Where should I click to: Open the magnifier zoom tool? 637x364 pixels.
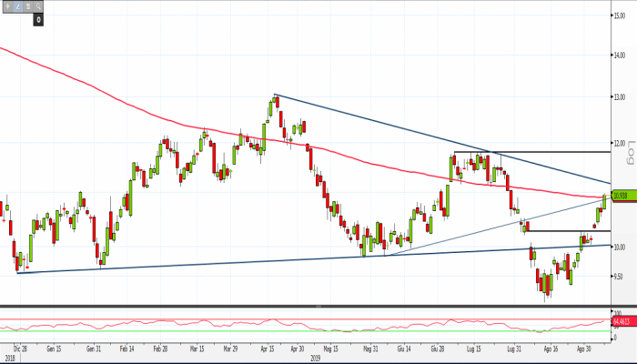click(39, 6)
